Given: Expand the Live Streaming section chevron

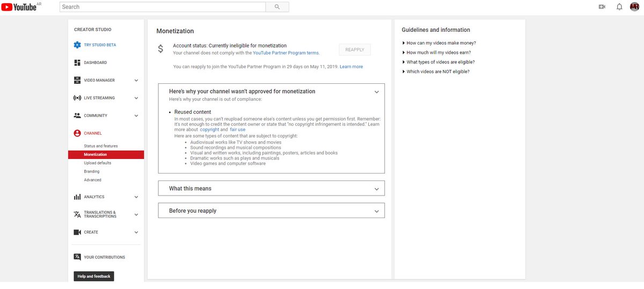Looking at the screenshot, I should [x=136, y=98].
